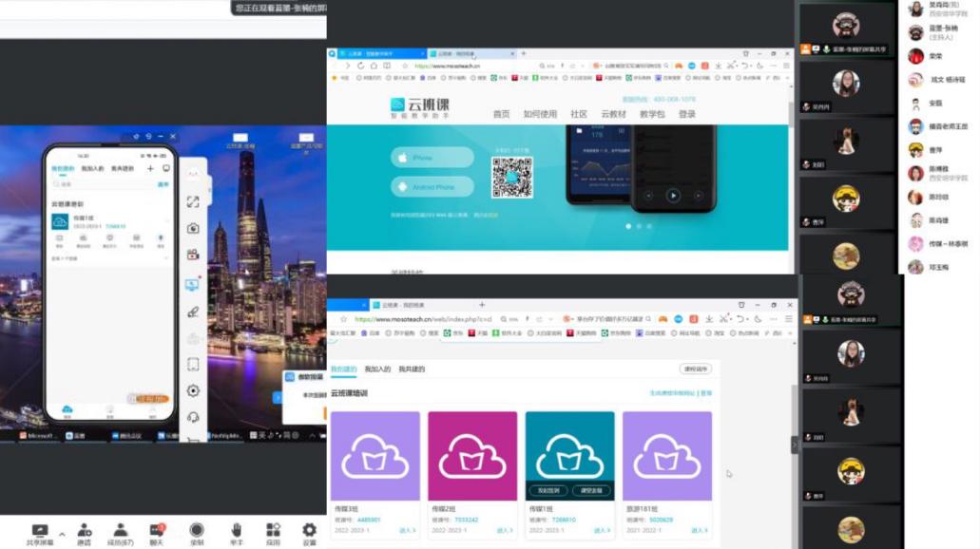980x549 pixels.
Task: Click 进入 link under 旅游181班
Action: pos(699,530)
